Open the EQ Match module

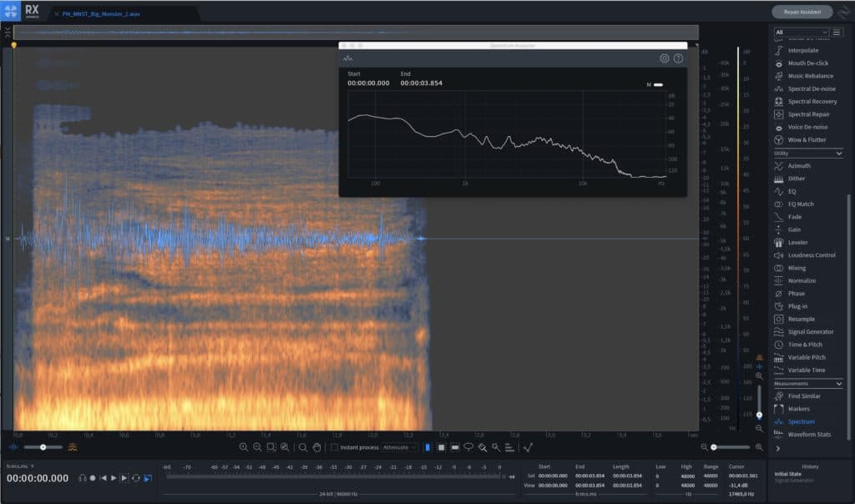[801, 204]
